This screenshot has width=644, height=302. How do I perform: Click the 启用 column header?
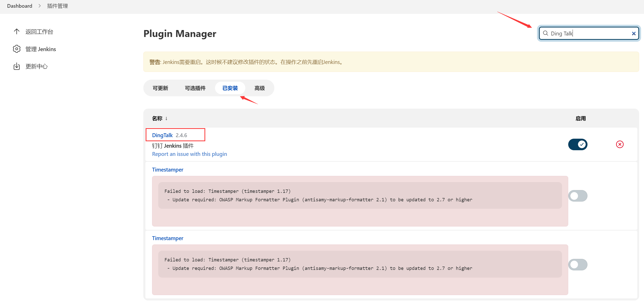581,118
